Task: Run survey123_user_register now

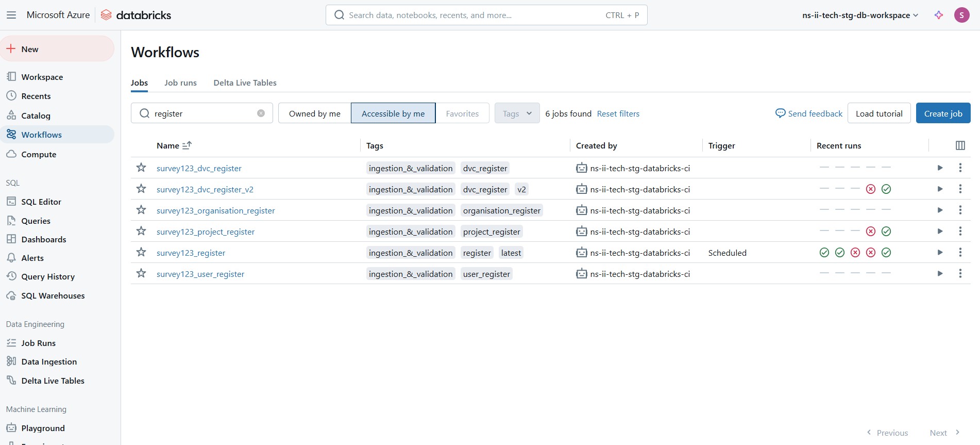Action: [x=940, y=273]
